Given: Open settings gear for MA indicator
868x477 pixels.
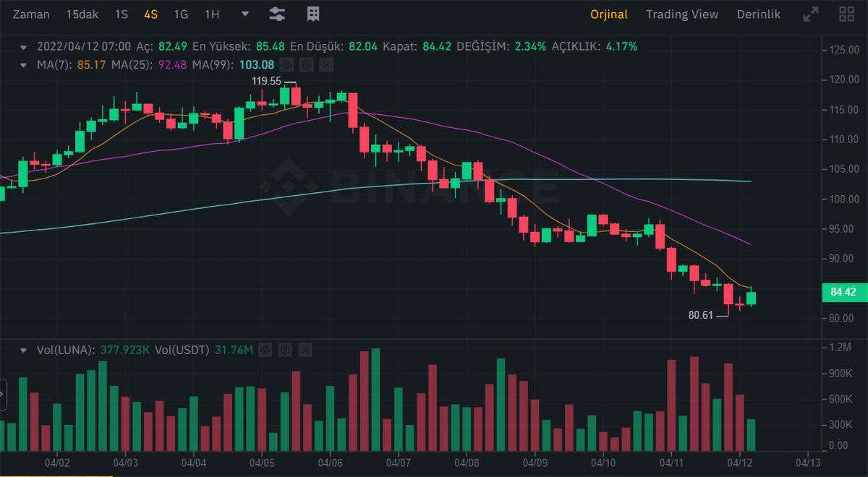Looking at the screenshot, I should pos(307,65).
